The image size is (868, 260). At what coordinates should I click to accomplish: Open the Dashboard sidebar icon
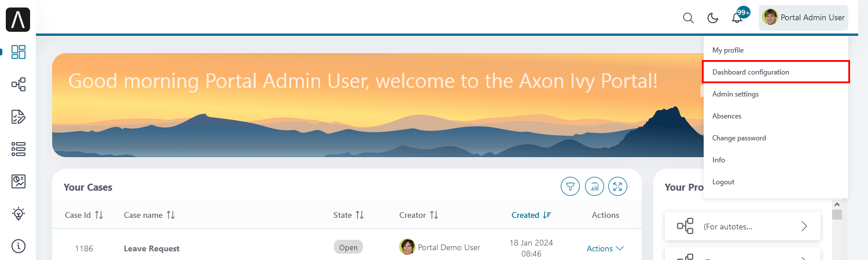coord(19,52)
